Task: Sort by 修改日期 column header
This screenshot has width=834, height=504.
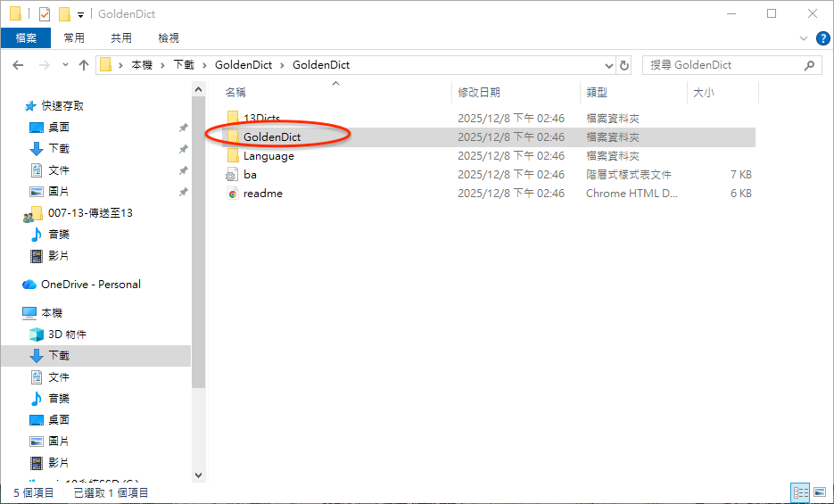Action: tap(479, 93)
